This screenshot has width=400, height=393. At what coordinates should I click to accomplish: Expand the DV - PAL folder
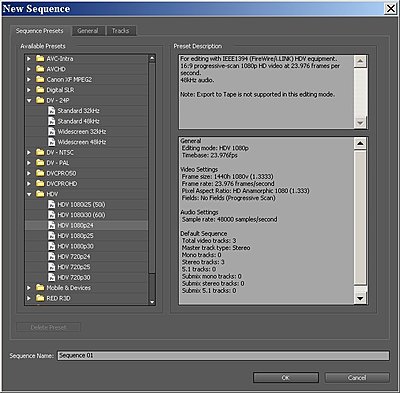tap(29, 163)
